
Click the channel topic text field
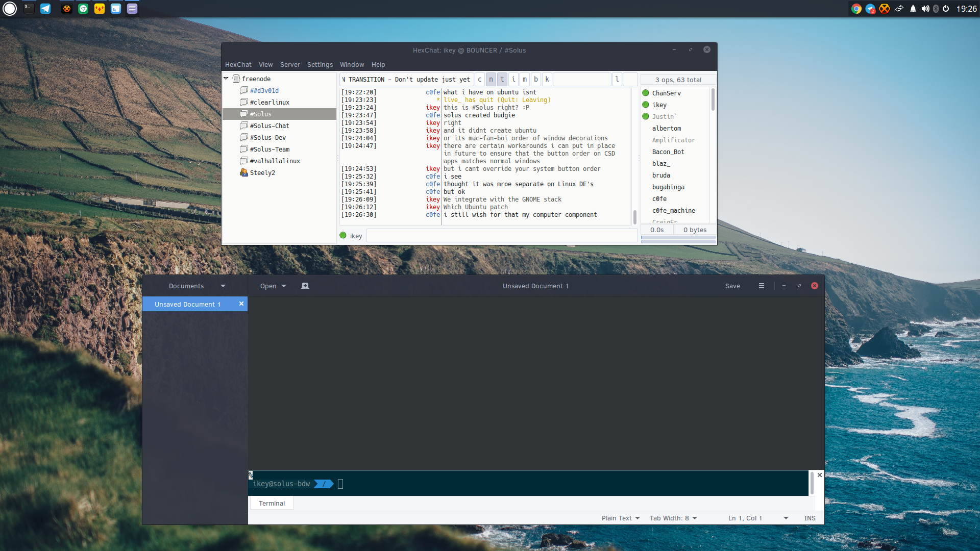click(406, 79)
